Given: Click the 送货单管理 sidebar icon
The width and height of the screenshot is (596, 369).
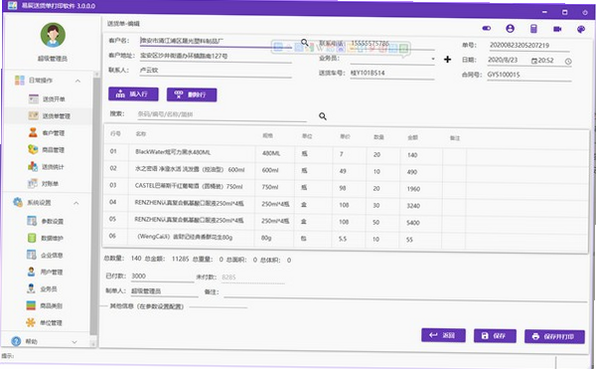Looking at the screenshot, I should click(x=33, y=116).
